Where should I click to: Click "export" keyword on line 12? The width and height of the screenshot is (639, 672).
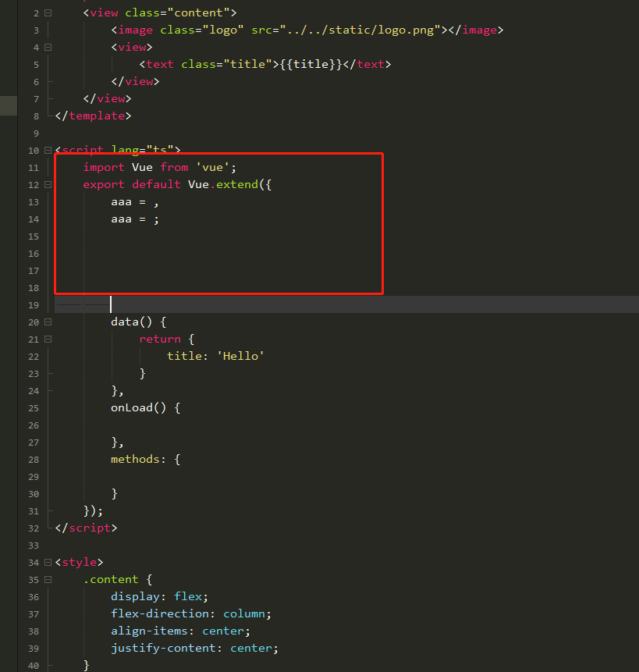tap(104, 185)
